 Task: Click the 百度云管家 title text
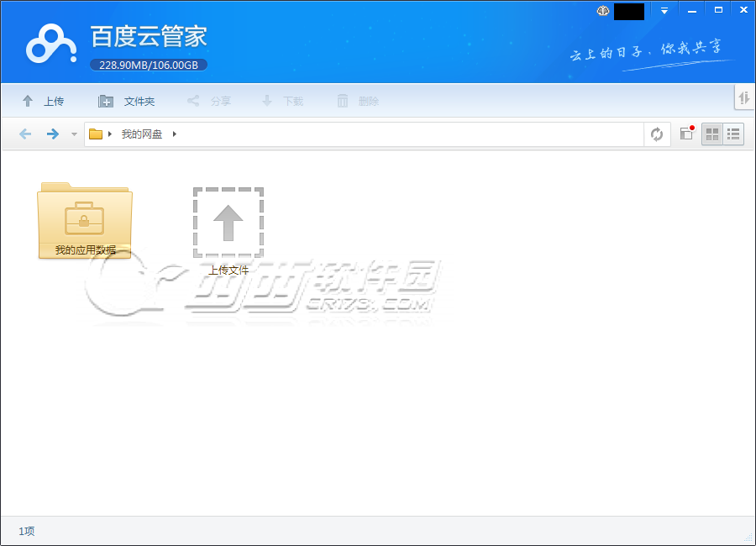[x=149, y=37]
